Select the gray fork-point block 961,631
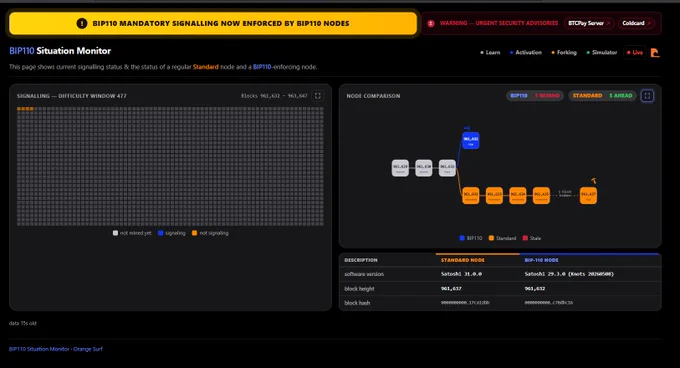Viewport: 680px width, 368px height. pyautogui.click(x=447, y=168)
